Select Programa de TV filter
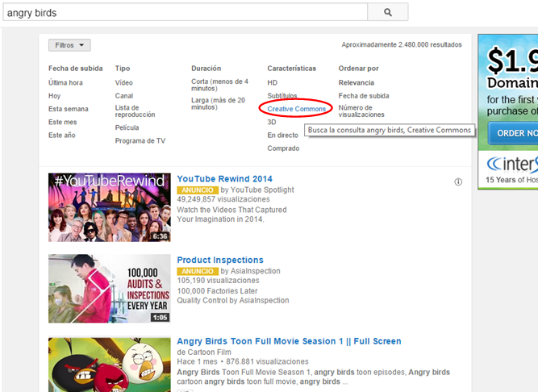Viewport: 538px width, 392px height. [140, 140]
